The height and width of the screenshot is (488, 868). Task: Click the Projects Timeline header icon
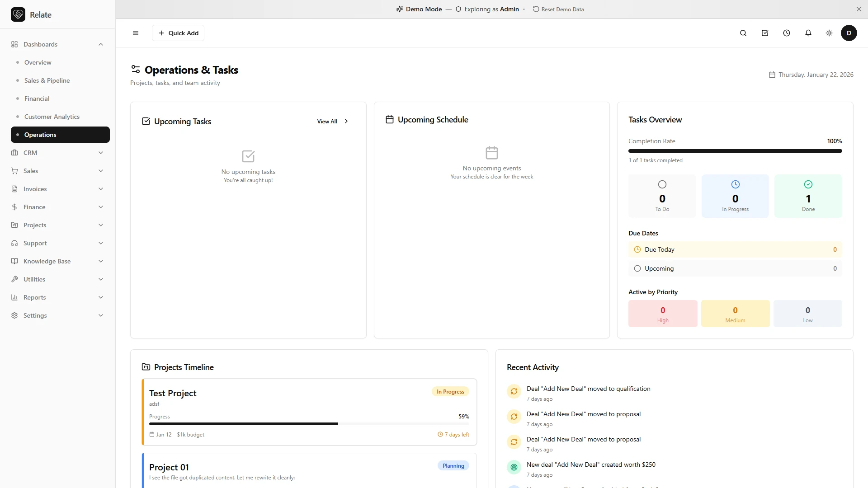pyautogui.click(x=146, y=367)
